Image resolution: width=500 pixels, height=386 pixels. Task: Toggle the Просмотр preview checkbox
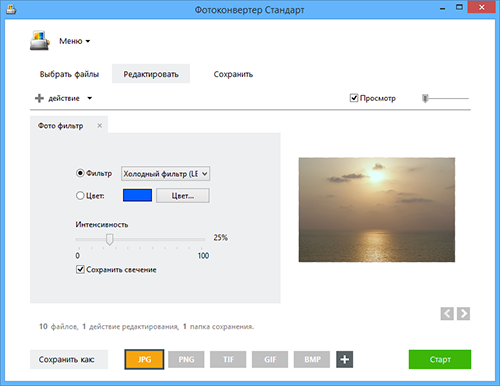click(354, 98)
